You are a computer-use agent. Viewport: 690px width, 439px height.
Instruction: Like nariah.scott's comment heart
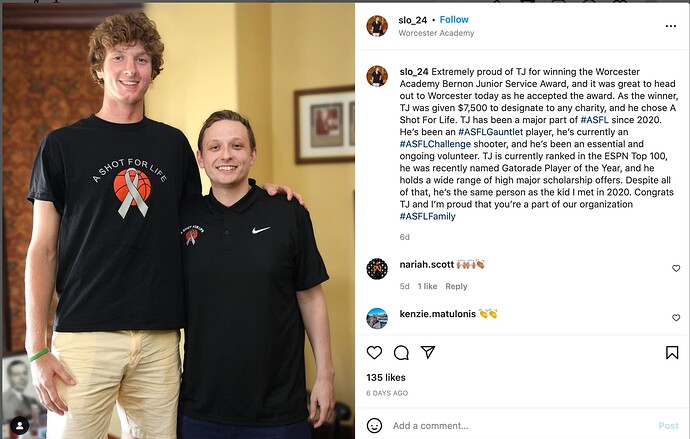click(676, 268)
